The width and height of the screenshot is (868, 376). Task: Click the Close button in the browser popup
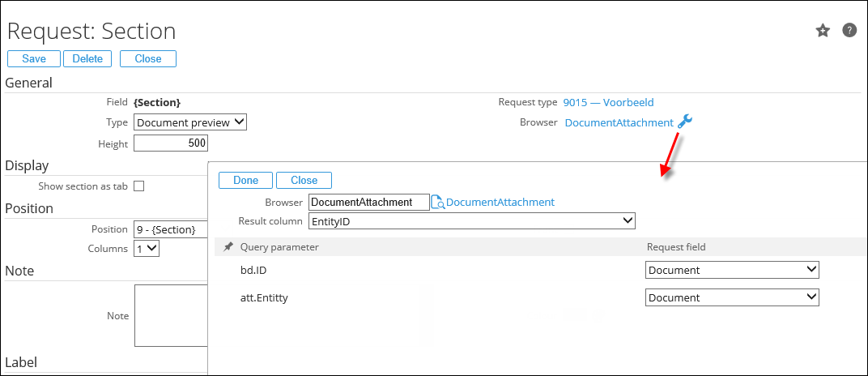304,180
